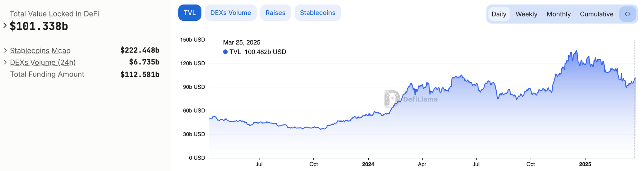Enable the Stablecoins chart series

317,13
